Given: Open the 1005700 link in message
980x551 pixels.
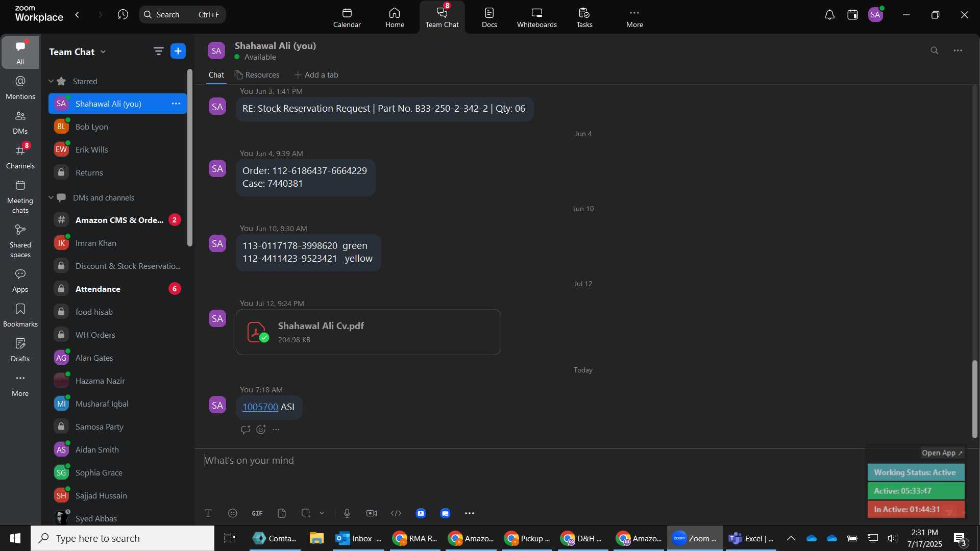Looking at the screenshot, I should 260,407.
